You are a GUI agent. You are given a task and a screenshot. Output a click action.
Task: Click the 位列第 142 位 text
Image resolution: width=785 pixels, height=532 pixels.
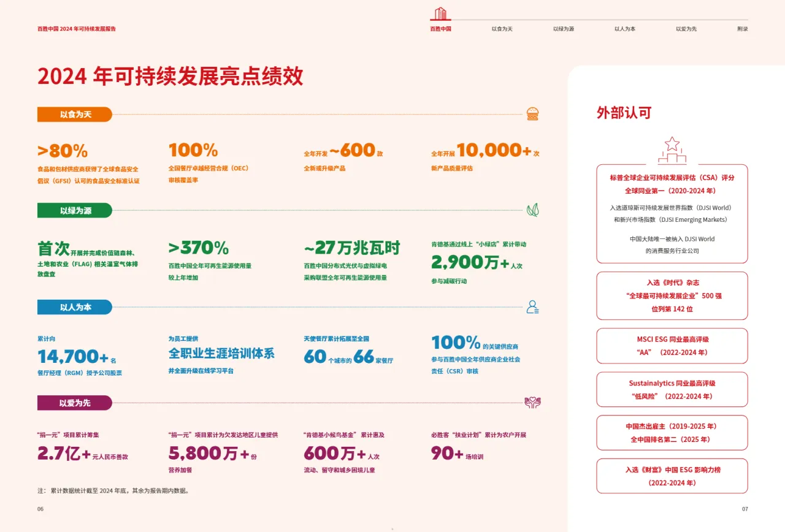(672, 309)
